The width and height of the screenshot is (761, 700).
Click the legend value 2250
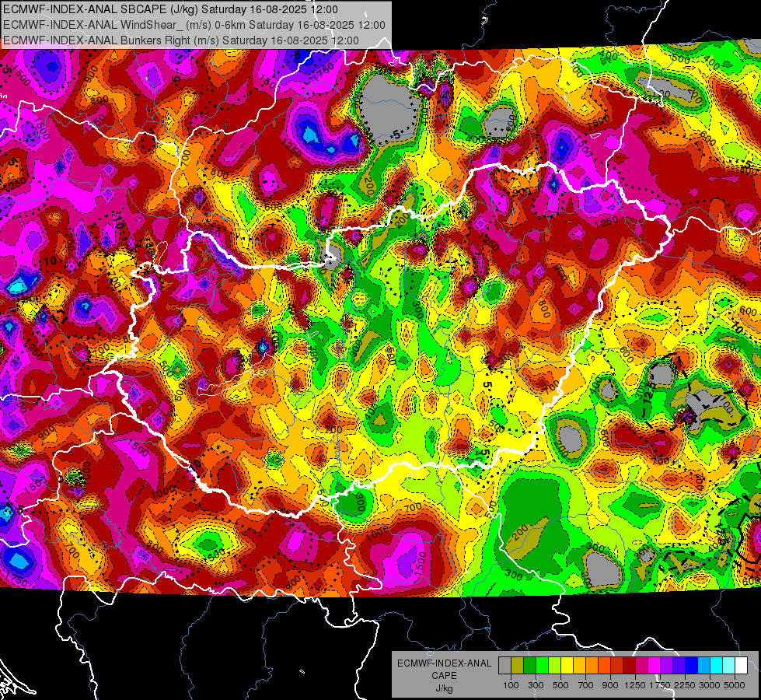coord(686,685)
